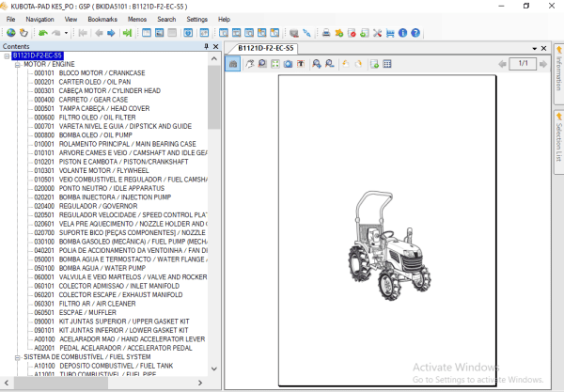Click the green jump-to-end arrow icon
This screenshot has width=564, height=392.
[127, 33]
